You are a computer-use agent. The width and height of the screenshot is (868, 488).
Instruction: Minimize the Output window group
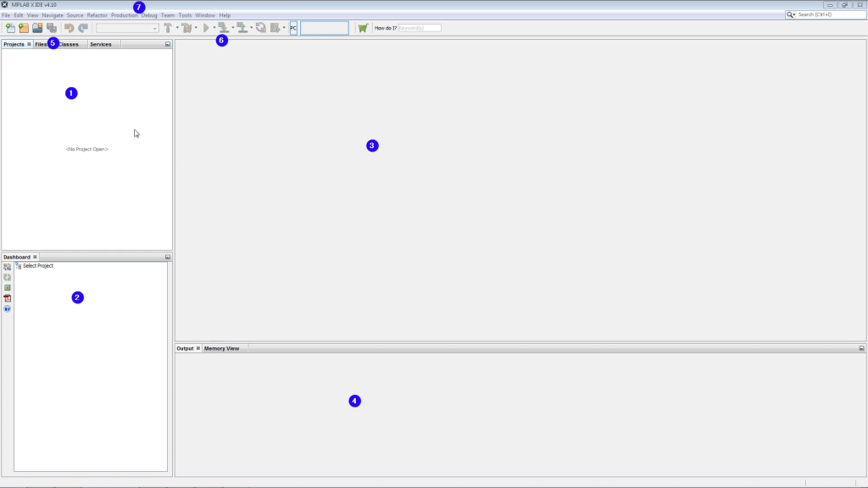pos(860,347)
